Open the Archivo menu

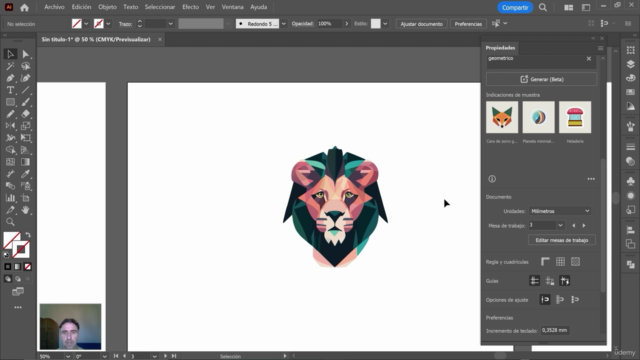54,7
